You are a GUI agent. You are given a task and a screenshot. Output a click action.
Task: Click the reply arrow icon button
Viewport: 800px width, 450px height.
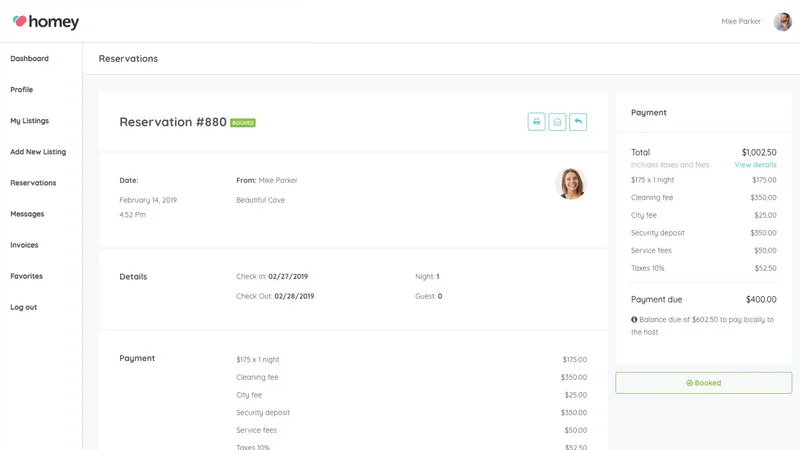pos(578,122)
